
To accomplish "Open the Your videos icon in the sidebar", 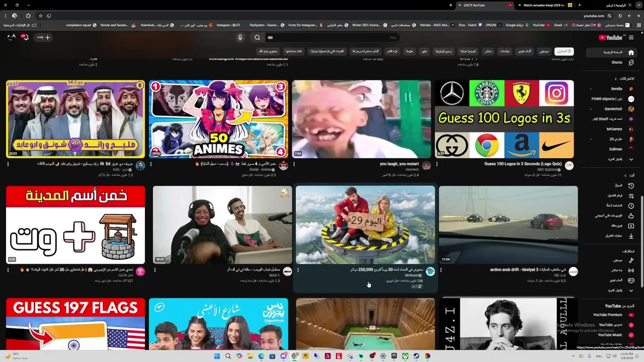I will (631, 226).
